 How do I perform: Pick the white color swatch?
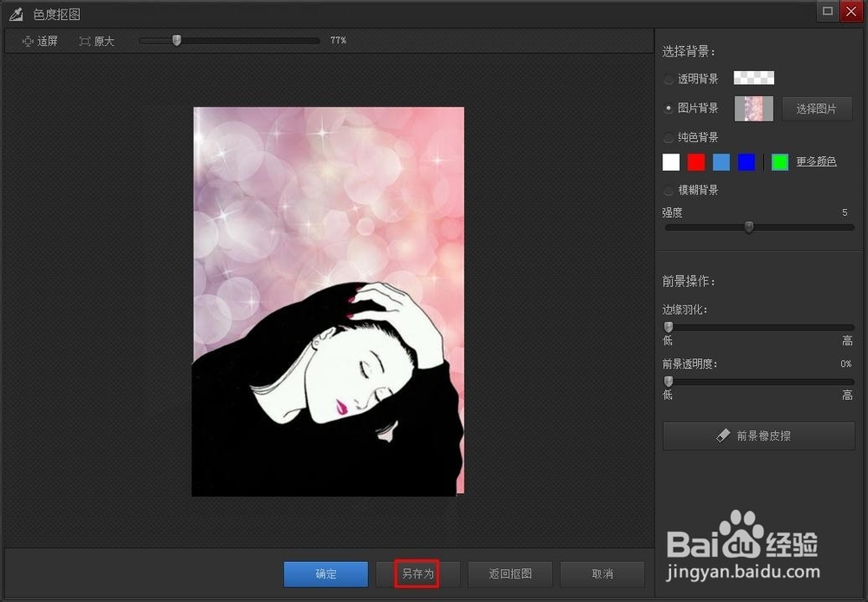tap(671, 162)
